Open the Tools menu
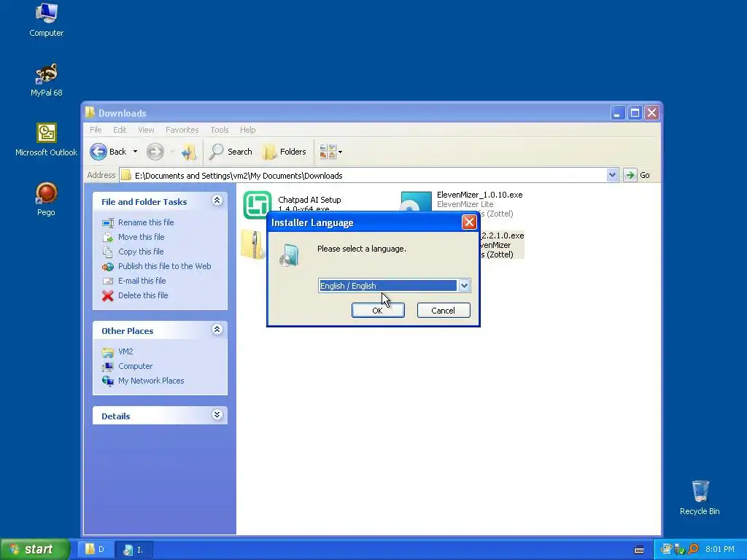 (x=219, y=130)
